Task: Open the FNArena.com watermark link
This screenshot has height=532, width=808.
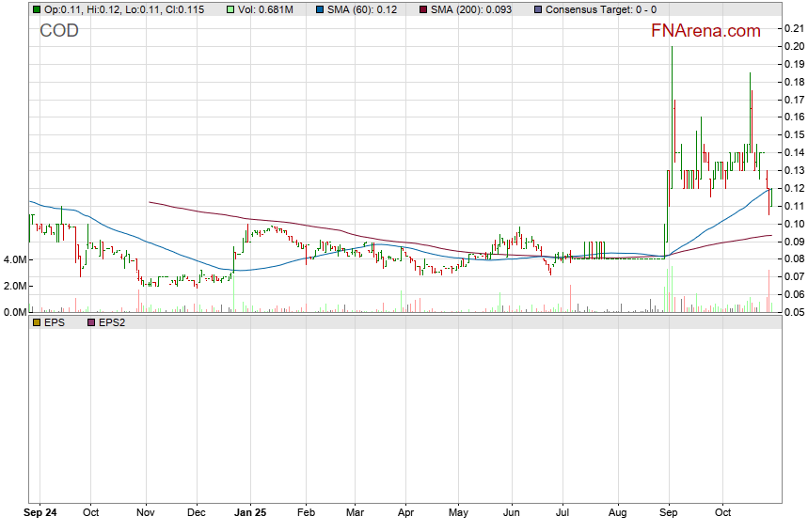Action: click(x=705, y=31)
